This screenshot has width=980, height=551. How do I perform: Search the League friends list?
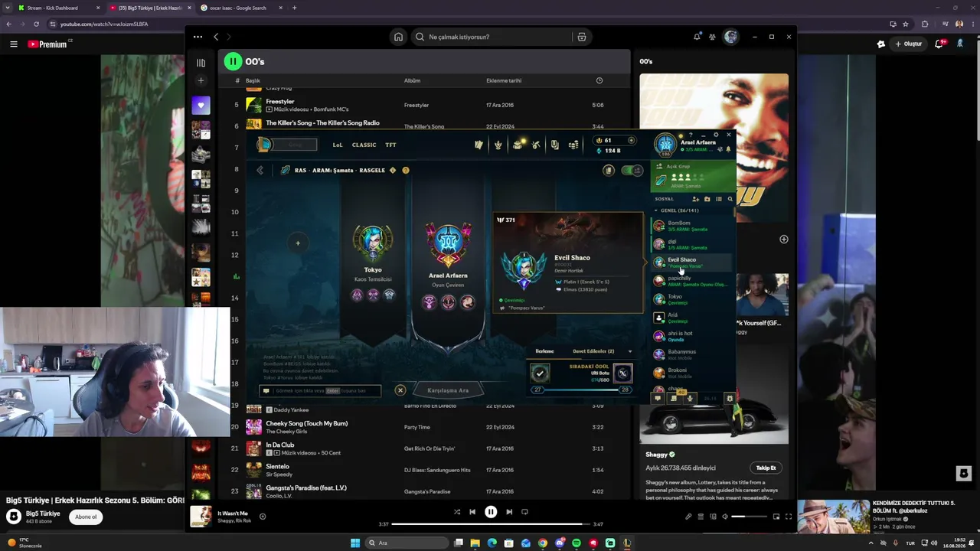[730, 199]
